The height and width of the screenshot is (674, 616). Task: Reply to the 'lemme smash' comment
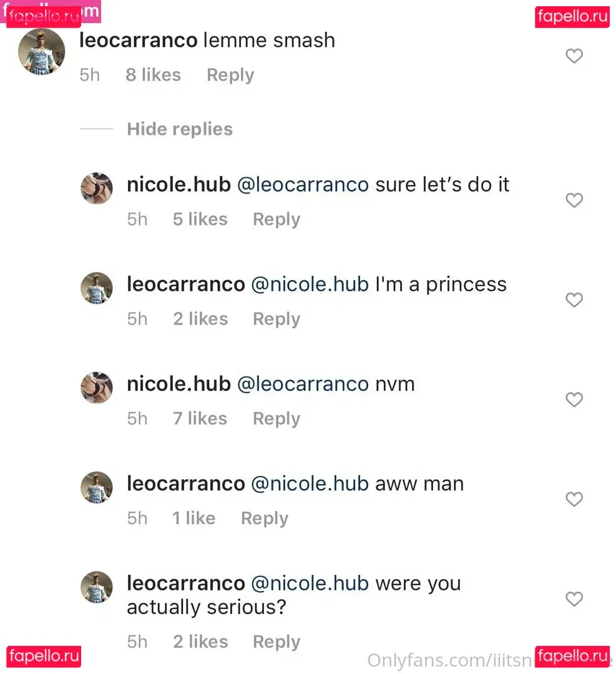(230, 75)
